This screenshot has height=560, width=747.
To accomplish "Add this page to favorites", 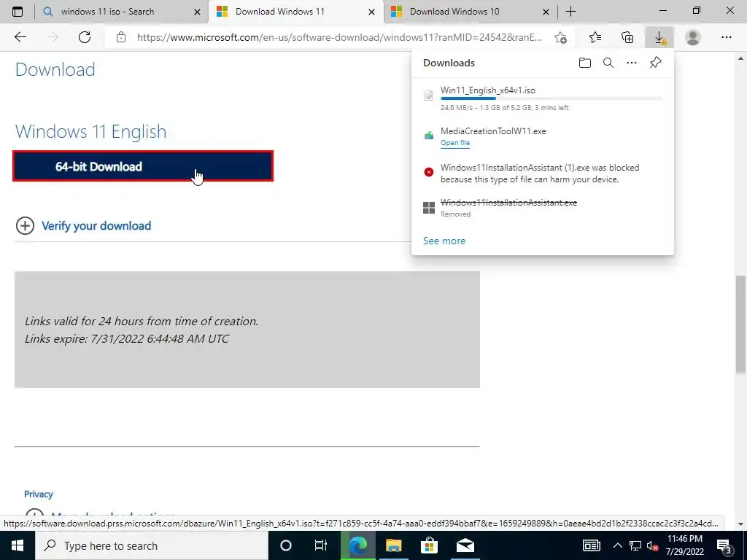I will coord(561,37).
